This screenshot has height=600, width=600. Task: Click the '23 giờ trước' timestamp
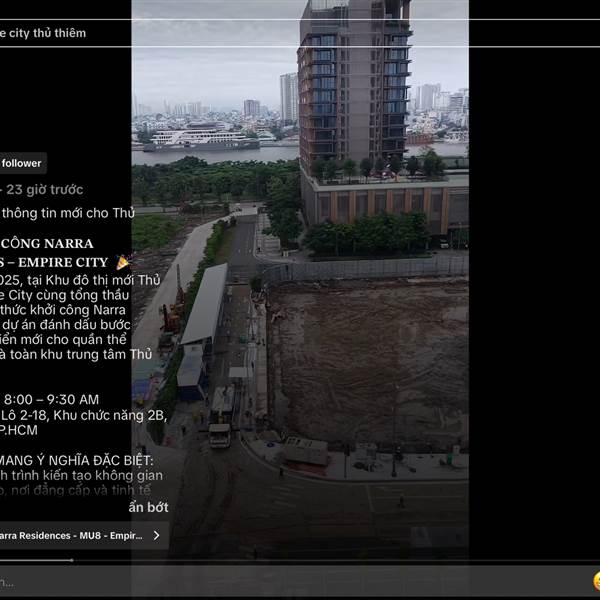(x=45, y=190)
